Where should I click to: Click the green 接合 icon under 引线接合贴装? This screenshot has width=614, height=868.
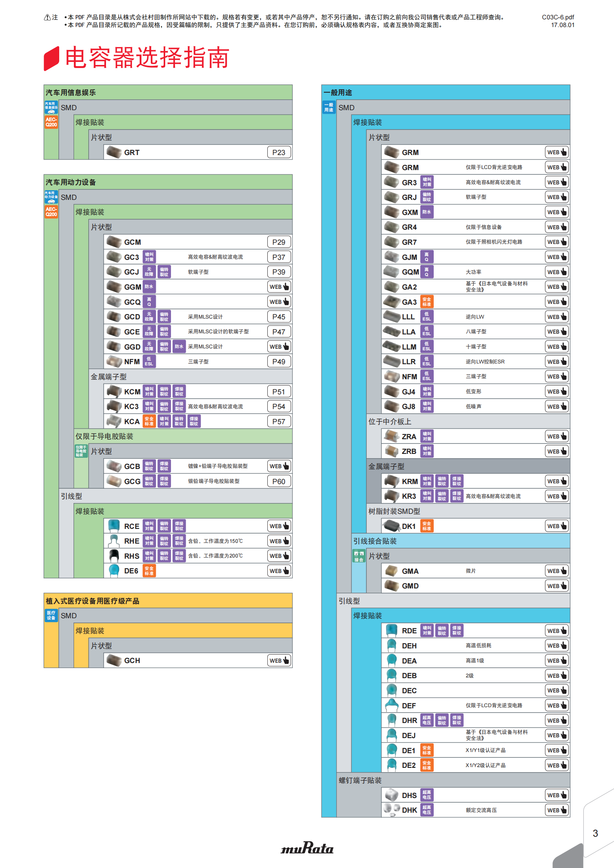[359, 556]
